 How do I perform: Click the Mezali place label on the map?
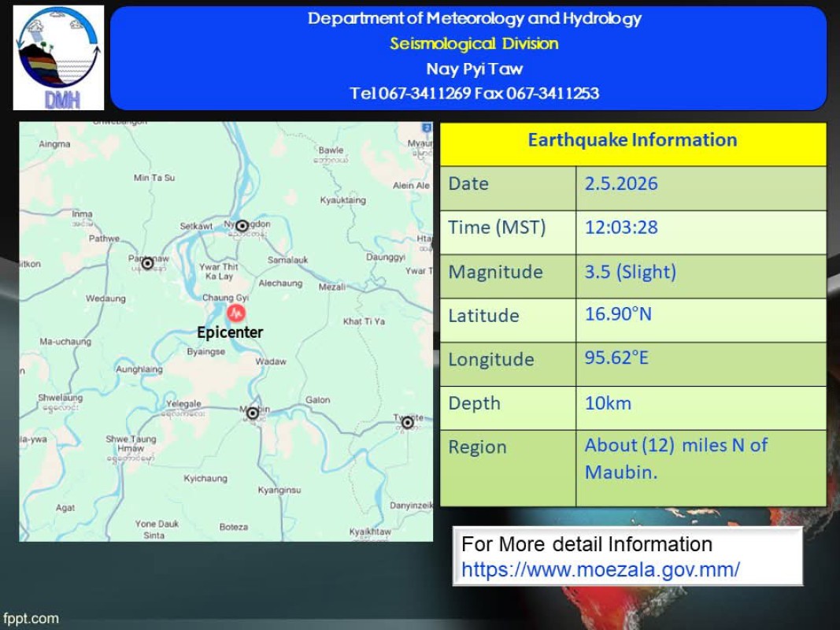tap(332, 287)
